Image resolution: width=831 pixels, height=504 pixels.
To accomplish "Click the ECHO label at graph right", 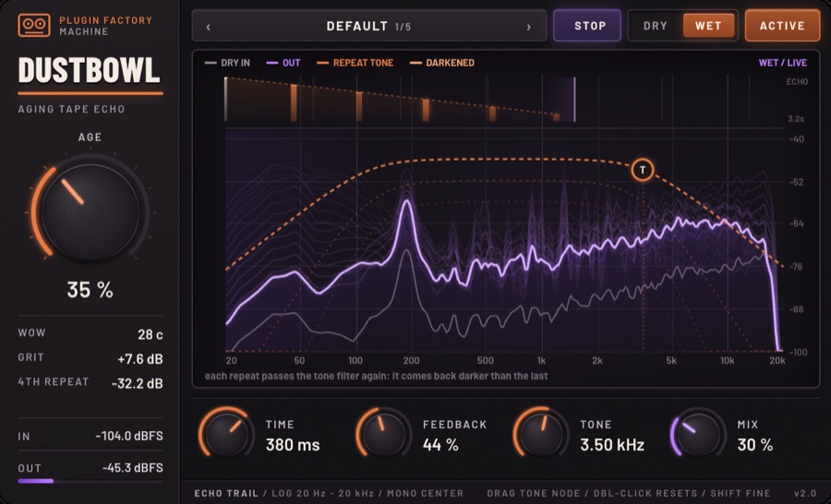I will pos(797,81).
